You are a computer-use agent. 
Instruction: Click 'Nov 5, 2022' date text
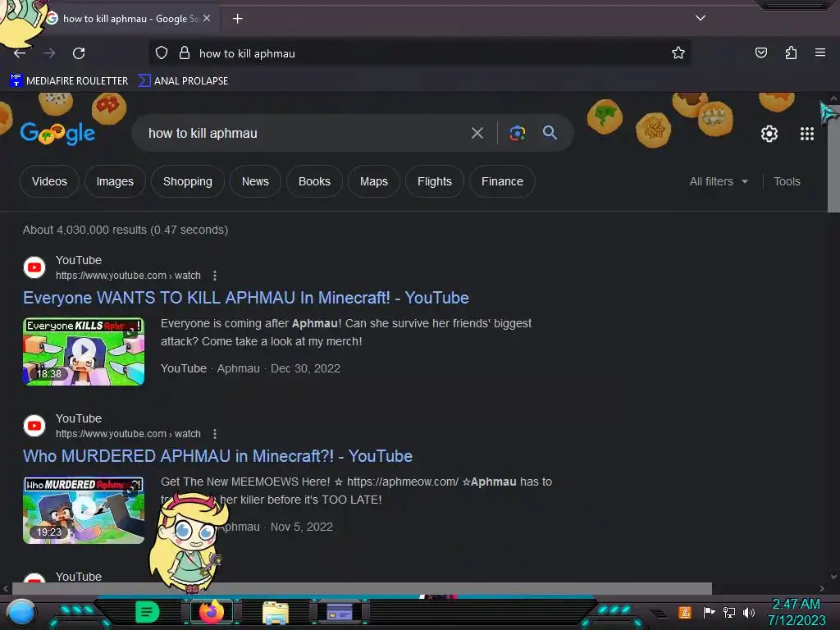coord(302,527)
